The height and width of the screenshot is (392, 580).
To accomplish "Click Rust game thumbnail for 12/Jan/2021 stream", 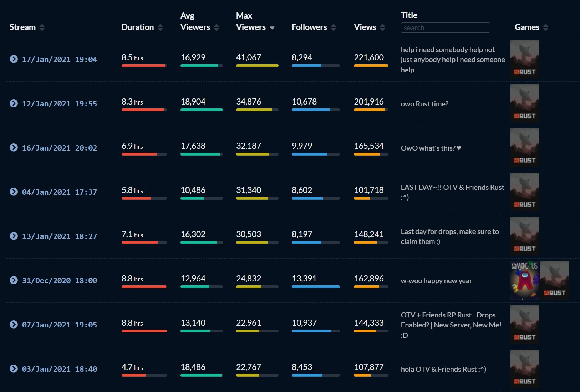I will pos(525,103).
